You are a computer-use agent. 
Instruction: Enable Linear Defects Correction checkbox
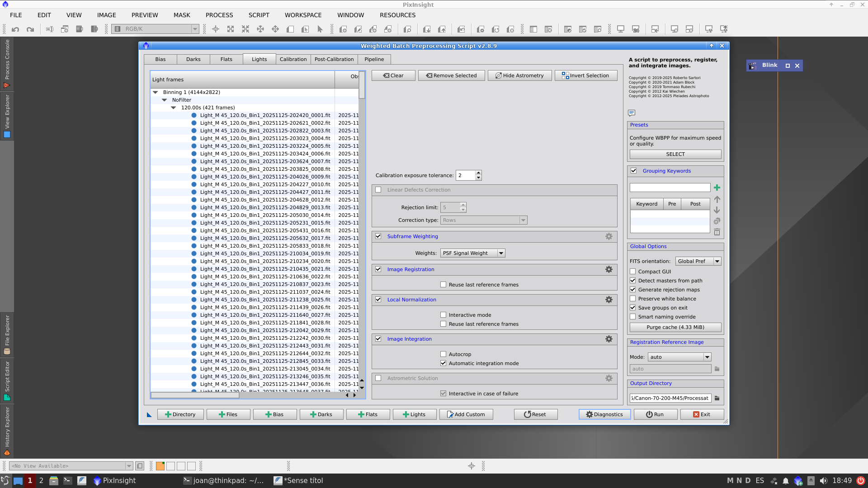pos(378,190)
